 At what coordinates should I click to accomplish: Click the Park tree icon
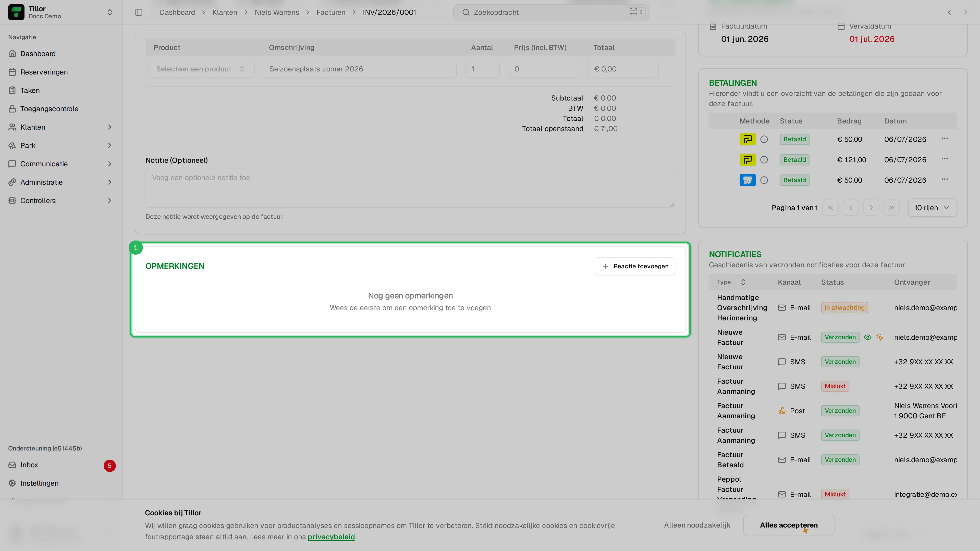click(x=12, y=145)
